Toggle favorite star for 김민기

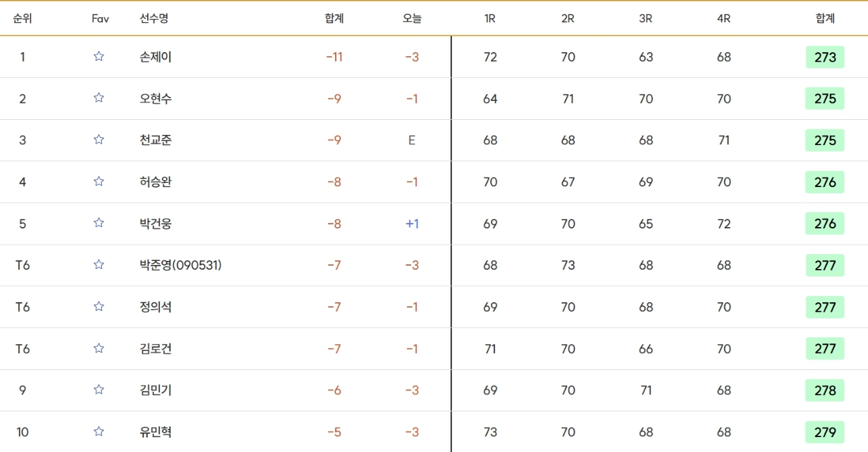pos(99,390)
